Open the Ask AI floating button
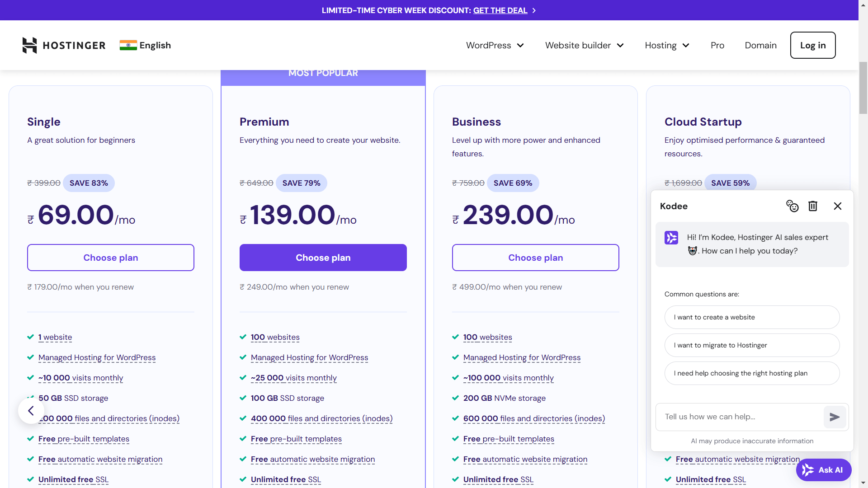Image resolution: width=868 pixels, height=488 pixels. (823, 470)
